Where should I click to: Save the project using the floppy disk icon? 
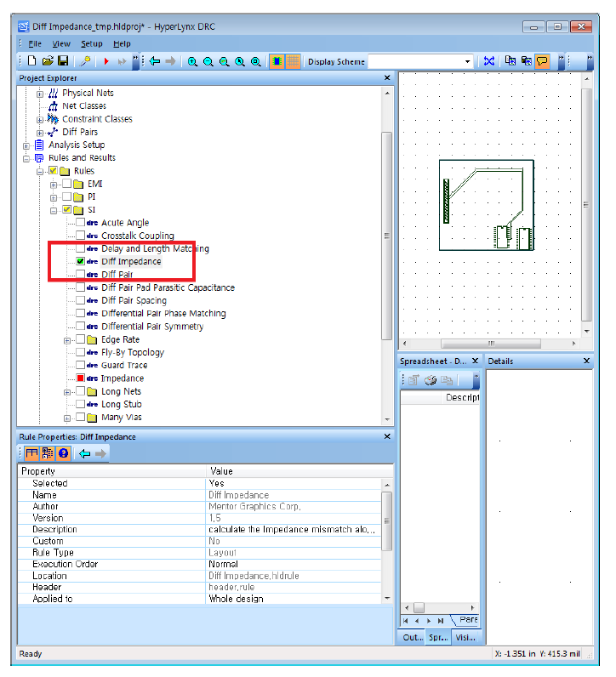[x=63, y=61]
